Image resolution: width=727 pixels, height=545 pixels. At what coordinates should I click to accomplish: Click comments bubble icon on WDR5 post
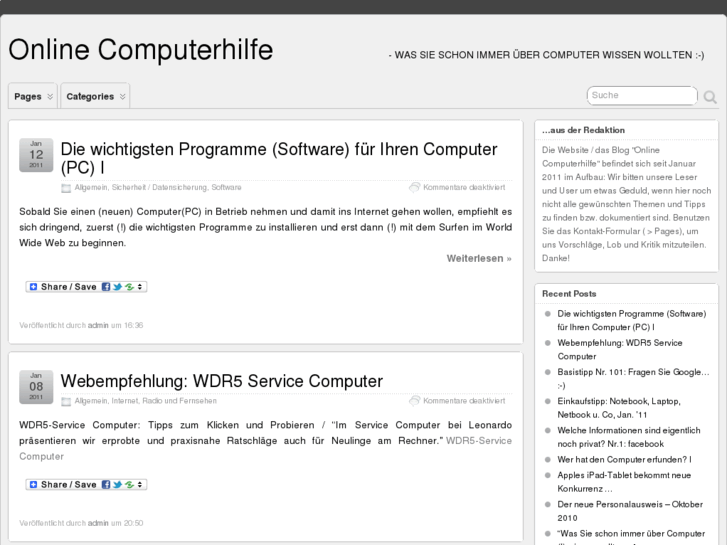click(x=414, y=401)
